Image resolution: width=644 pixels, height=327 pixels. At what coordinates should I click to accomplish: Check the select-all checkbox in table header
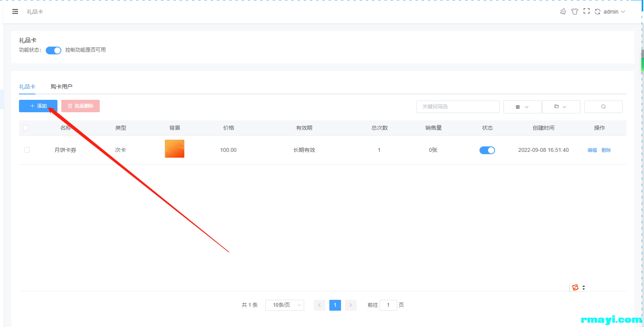[26, 128]
